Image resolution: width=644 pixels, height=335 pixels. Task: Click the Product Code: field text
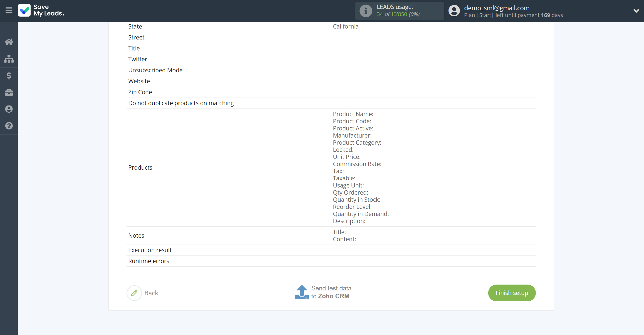[352, 121]
